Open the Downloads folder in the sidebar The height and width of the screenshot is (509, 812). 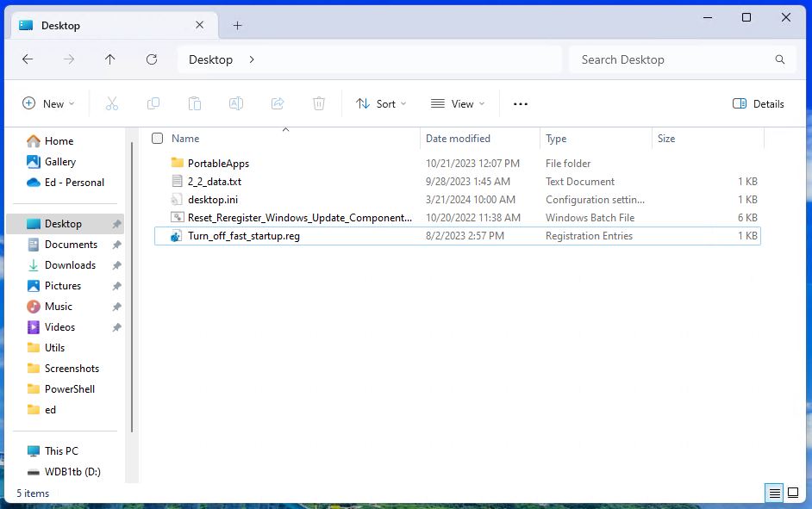(69, 265)
